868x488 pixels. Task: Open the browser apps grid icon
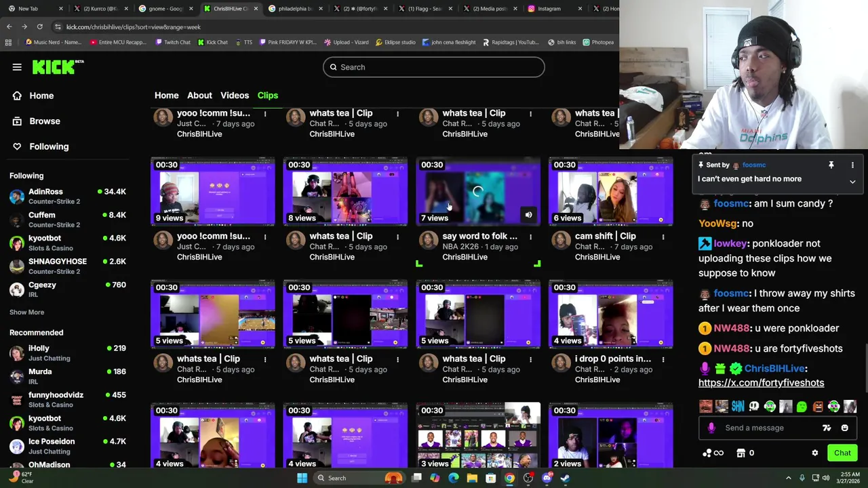coord(8,42)
